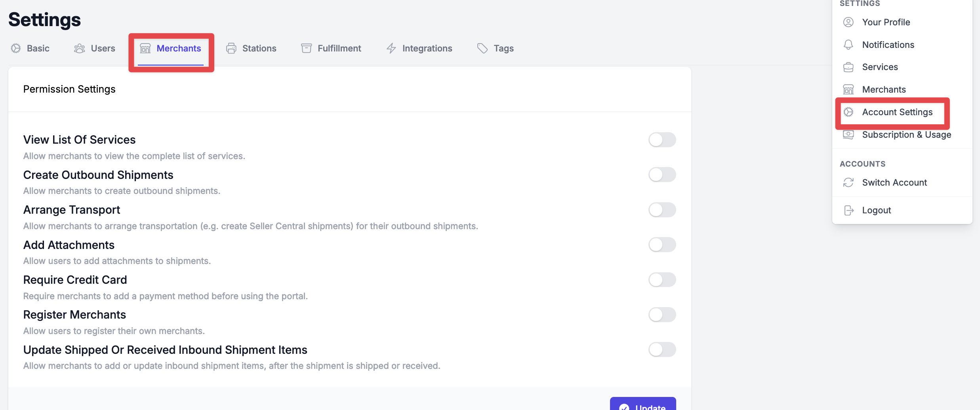
Task: Open the Merchants settings tab
Action: [x=171, y=48]
